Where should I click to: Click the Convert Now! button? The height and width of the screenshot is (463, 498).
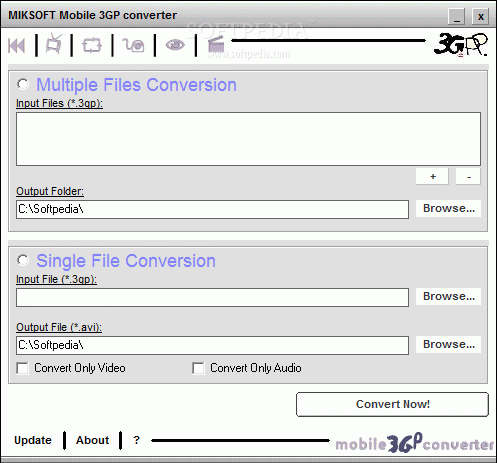click(393, 404)
